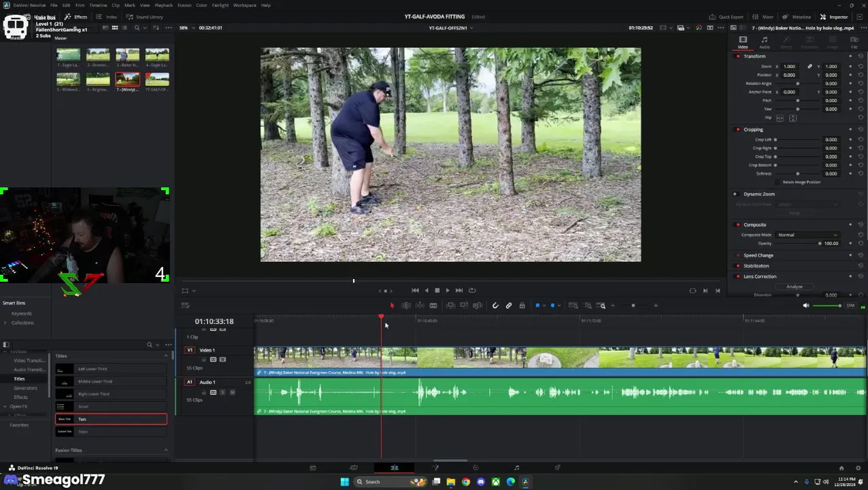Enable the Dynamic Zoom section toggle
Viewport: 868px width, 490px height.
click(735, 194)
